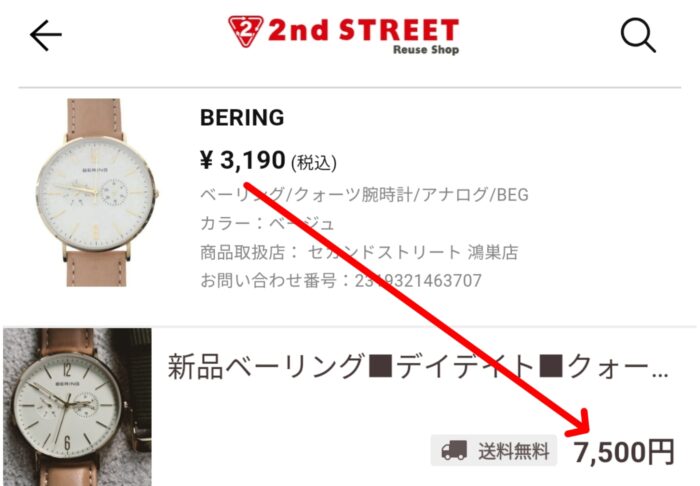700x486 pixels.
Task: Open the 新品ベーリング listing title
Action: (x=418, y=366)
